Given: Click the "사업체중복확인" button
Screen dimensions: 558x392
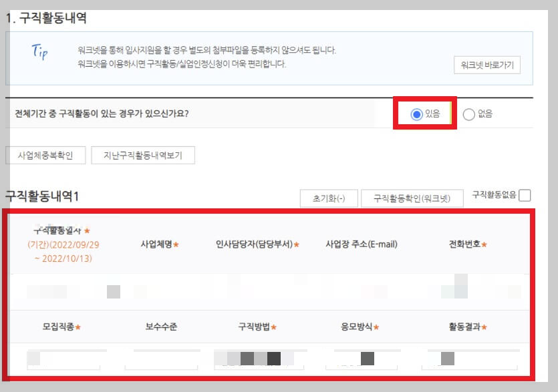Looking at the screenshot, I should pos(44,154).
